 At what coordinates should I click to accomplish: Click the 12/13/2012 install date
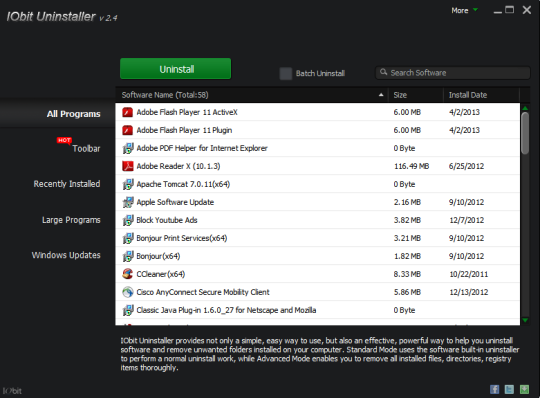pyautogui.click(x=469, y=292)
